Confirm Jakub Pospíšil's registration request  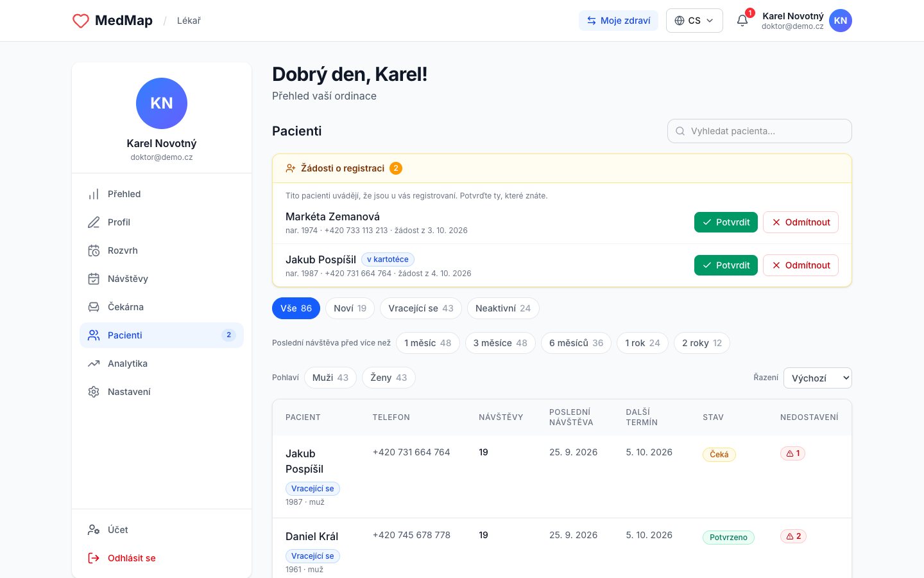[726, 265]
